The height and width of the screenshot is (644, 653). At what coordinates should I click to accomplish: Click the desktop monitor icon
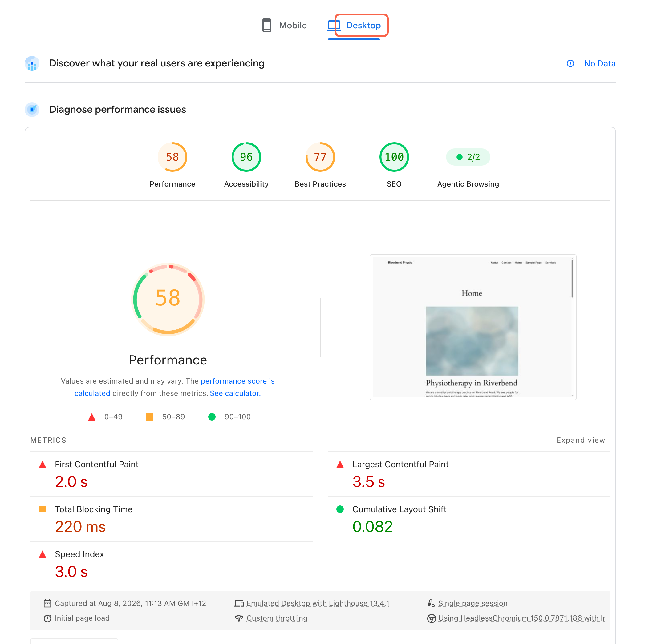tap(334, 25)
